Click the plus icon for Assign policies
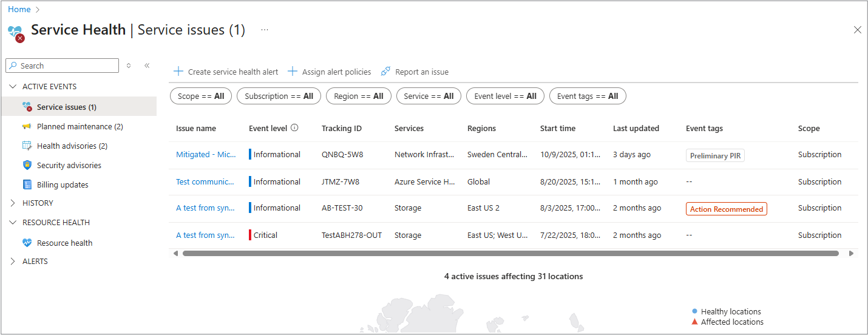The width and height of the screenshot is (868, 335). [x=293, y=72]
